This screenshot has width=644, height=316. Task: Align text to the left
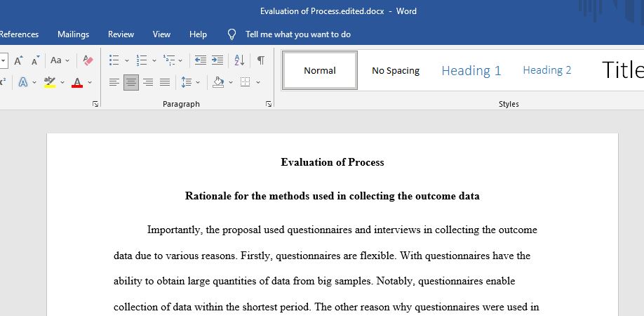pyautogui.click(x=114, y=83)
